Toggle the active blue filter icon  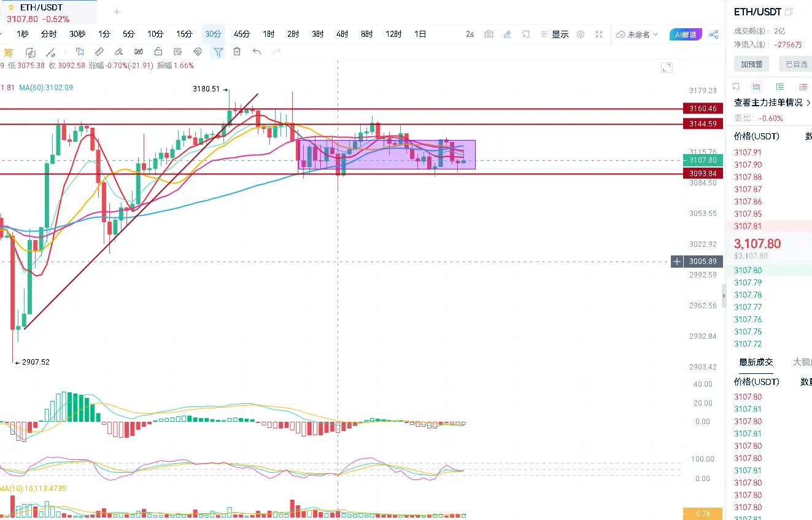click(218, 52)
